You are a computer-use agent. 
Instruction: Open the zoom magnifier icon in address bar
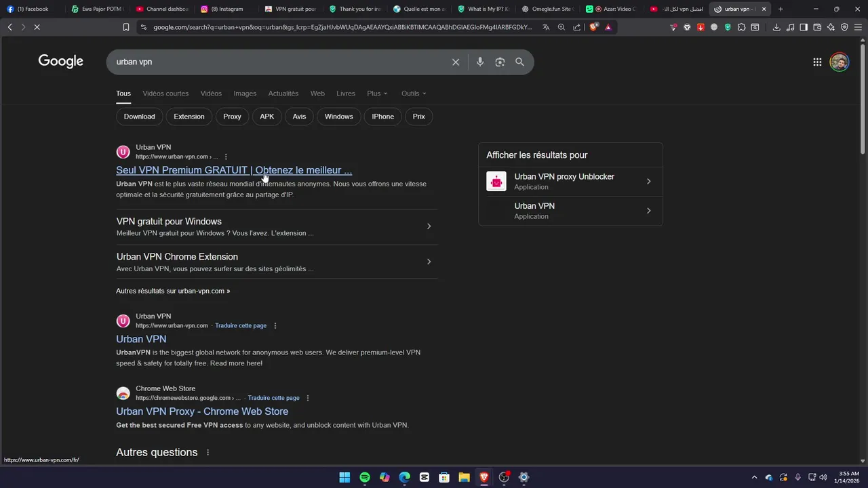coord(561,27)
